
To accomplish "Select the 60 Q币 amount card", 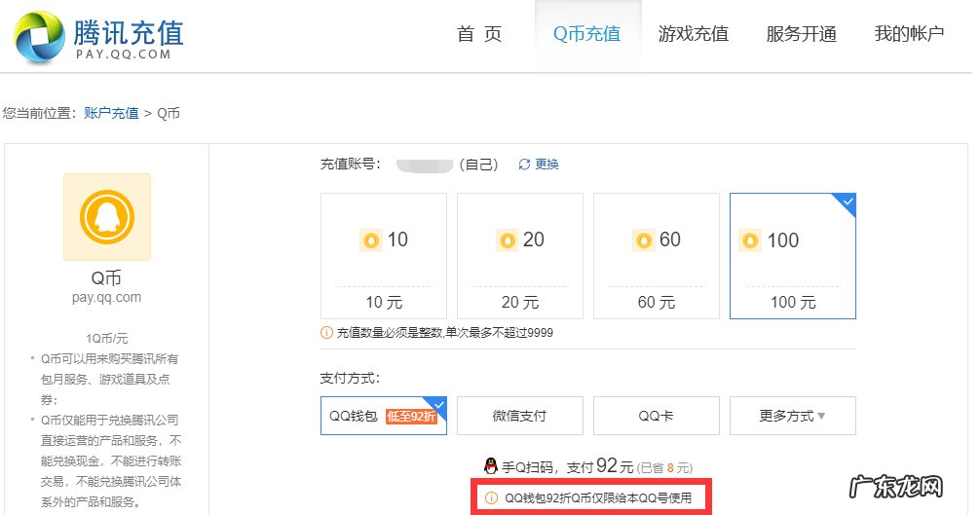I will coord(657,256).
